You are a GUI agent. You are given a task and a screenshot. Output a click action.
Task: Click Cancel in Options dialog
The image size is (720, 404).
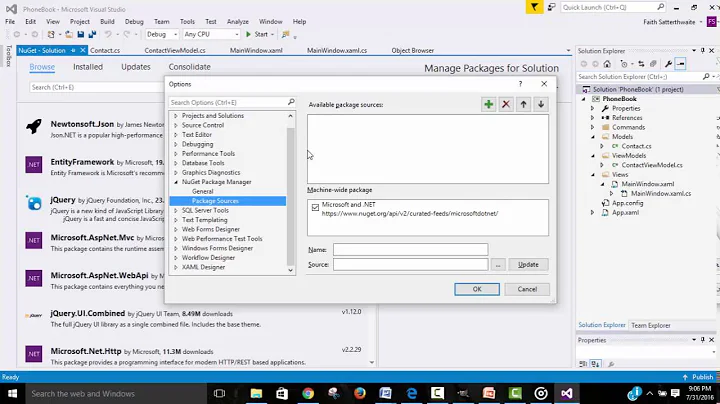(527, 289)
